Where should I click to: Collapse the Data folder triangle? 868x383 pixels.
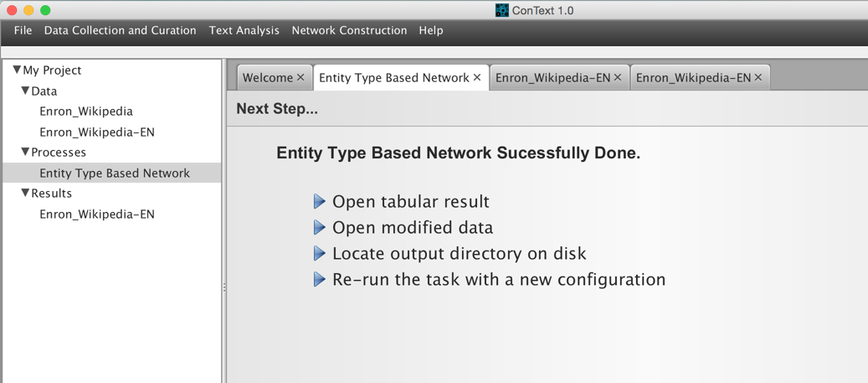click(25, 91)
